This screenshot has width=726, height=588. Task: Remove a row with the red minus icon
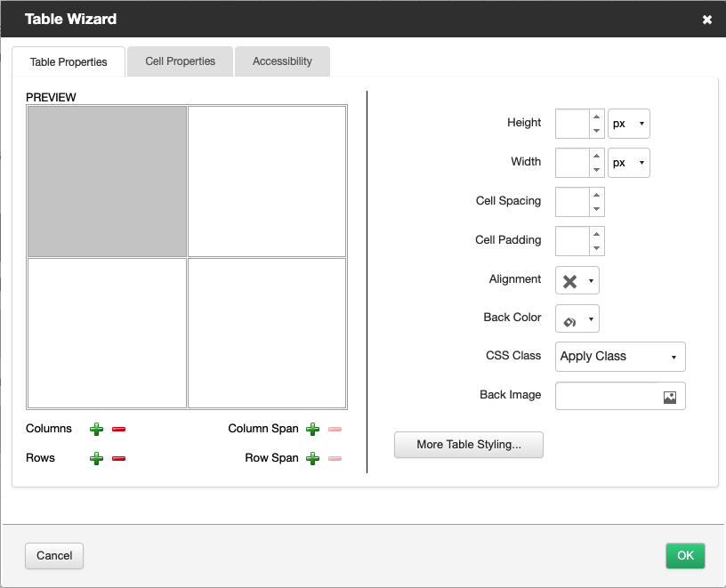120,458
